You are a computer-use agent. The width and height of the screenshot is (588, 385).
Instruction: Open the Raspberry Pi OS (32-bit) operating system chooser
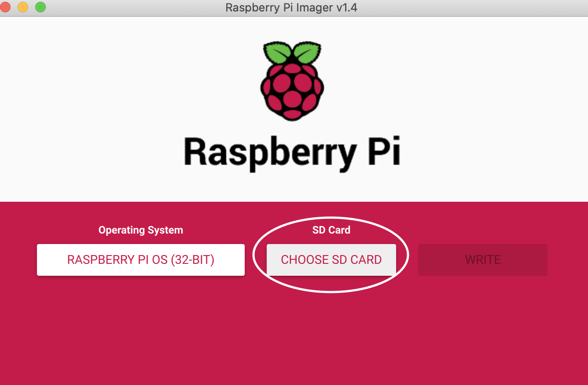[x=140, y=260]
